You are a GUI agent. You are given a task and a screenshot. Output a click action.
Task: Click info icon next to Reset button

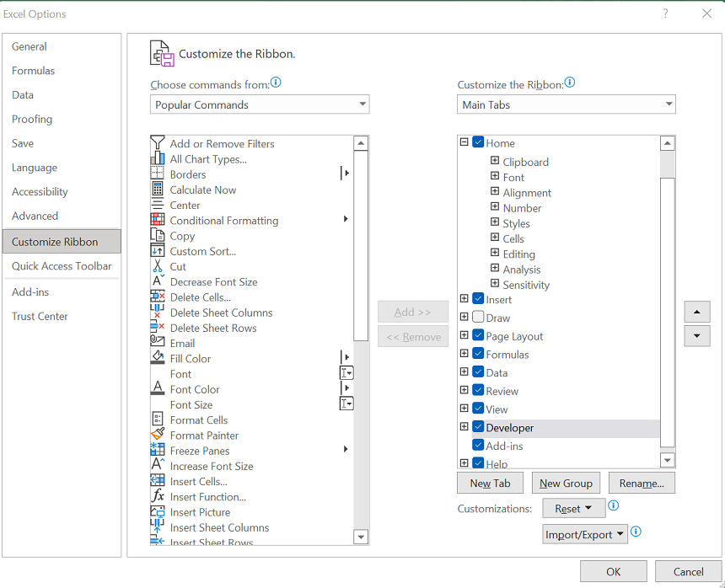tap(613, 505)
